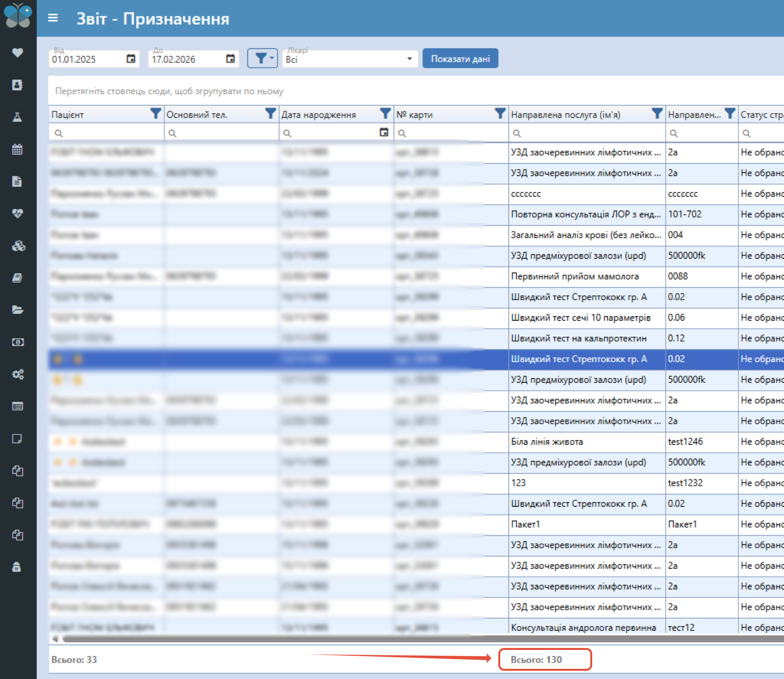Open the lock sidebar icon
The image size is (784, 679).
17,567
